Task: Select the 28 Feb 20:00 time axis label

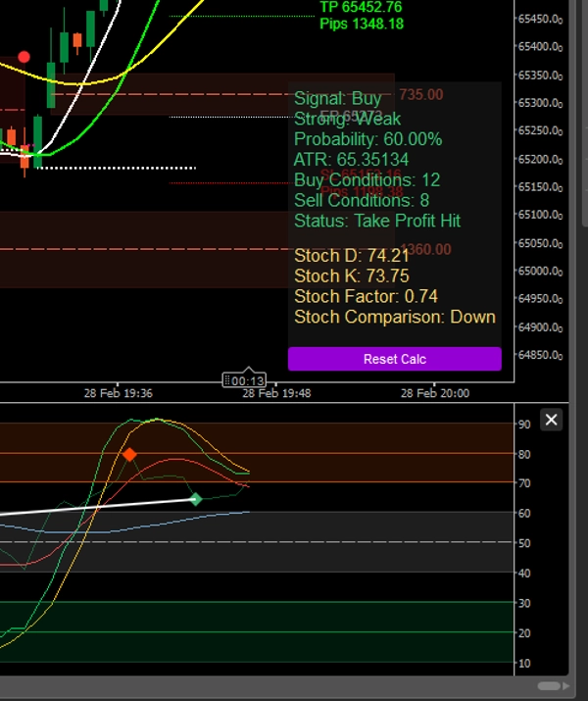Action: [434, 393]
